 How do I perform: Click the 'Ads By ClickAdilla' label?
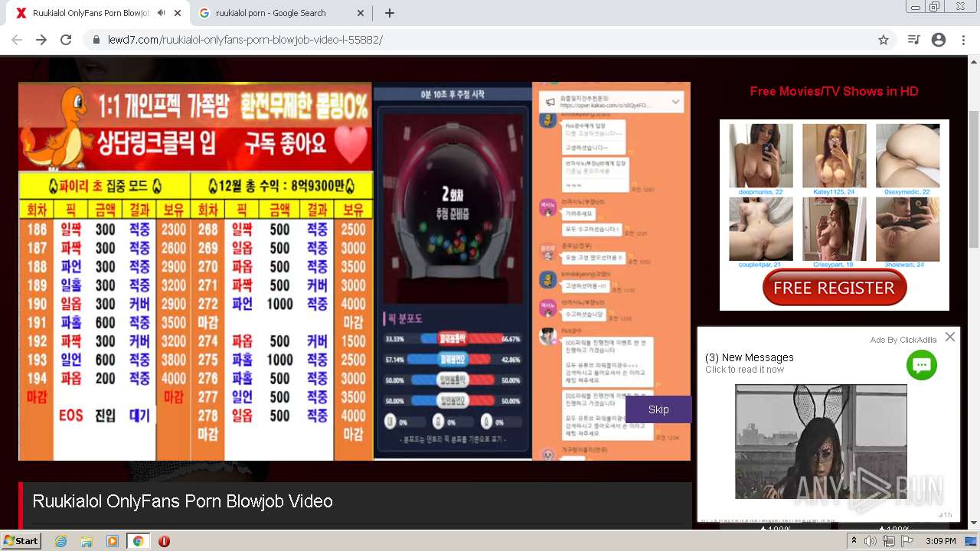[x=903, y=340]
